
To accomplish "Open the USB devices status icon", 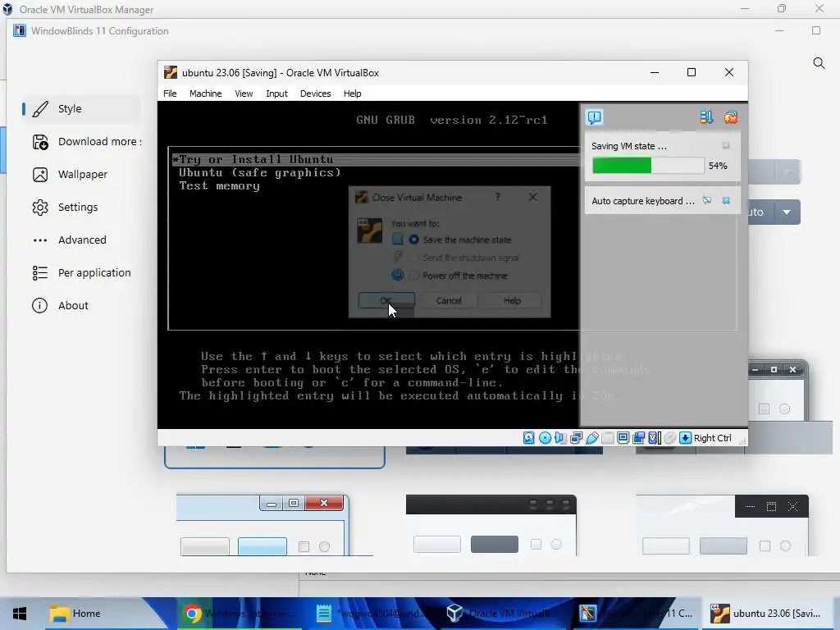I will coord(592,438).
